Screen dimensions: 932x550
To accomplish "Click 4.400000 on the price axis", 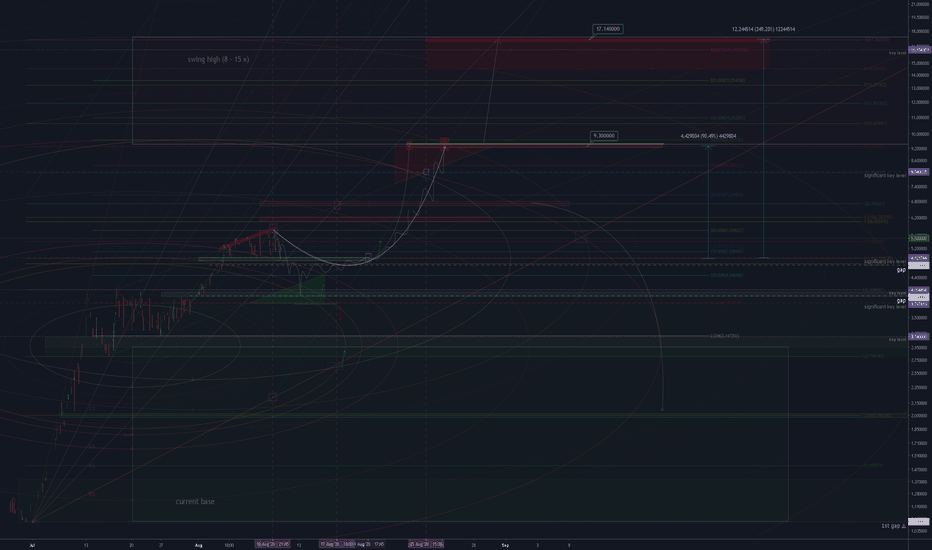I will [919, 278].
